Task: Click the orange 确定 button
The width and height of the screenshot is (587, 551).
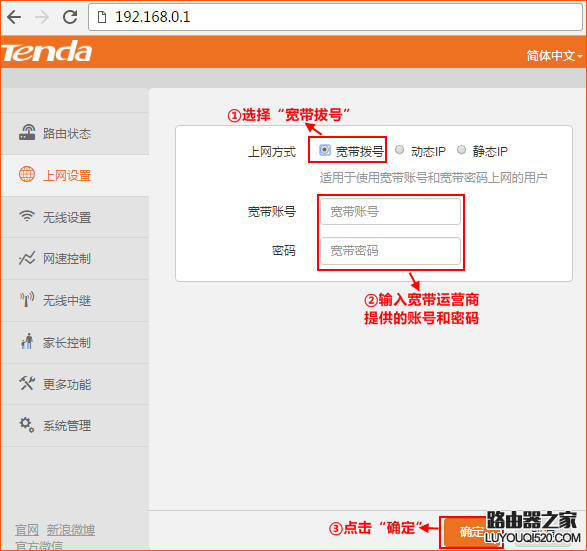Action: point(472,532)
